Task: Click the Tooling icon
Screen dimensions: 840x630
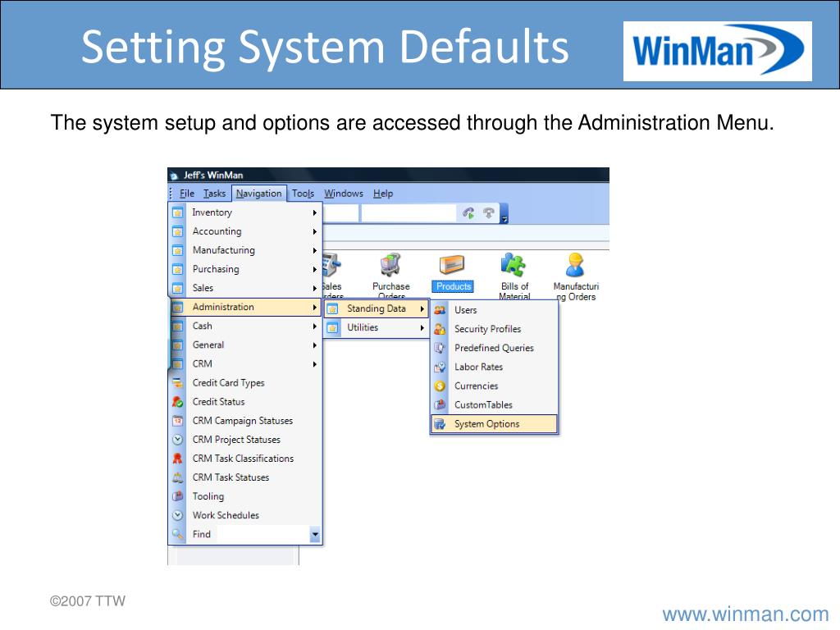Action: pos(178,496)
